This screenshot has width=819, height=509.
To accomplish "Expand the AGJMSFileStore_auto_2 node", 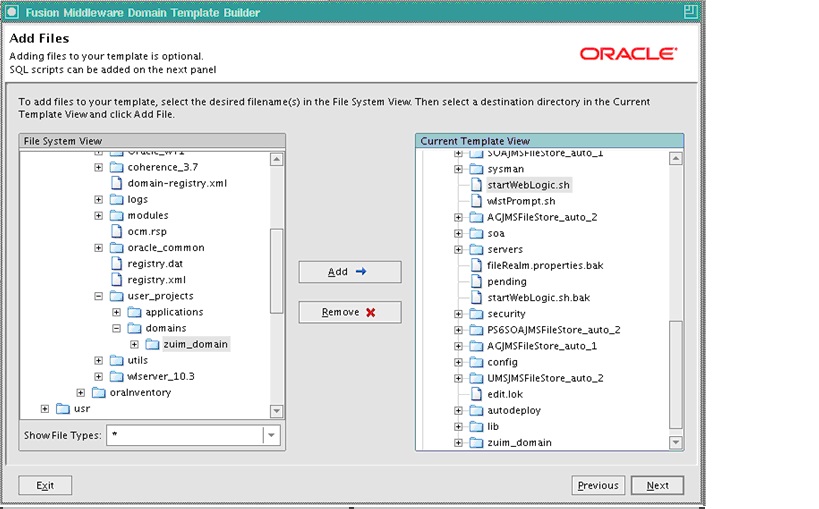I will coord(458,217).
